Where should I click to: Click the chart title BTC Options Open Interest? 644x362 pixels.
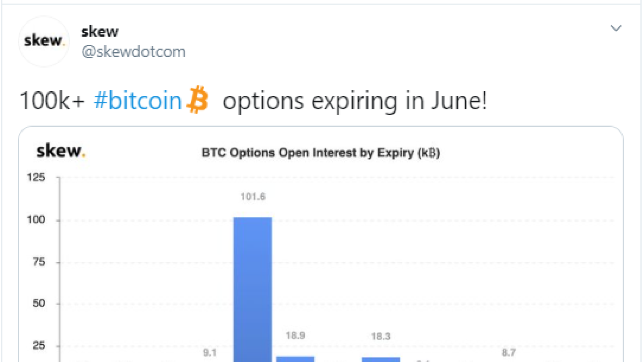pyautogui.click(x=320, y=153)
